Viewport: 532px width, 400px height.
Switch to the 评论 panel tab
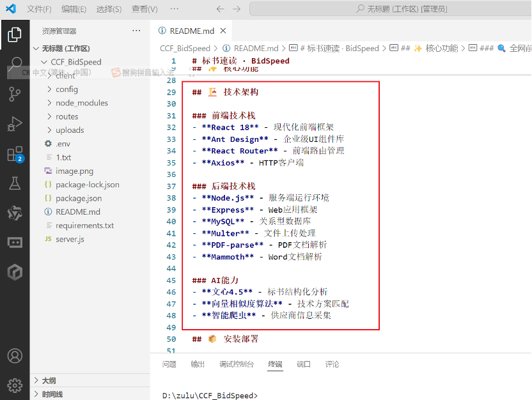(332, 364)
